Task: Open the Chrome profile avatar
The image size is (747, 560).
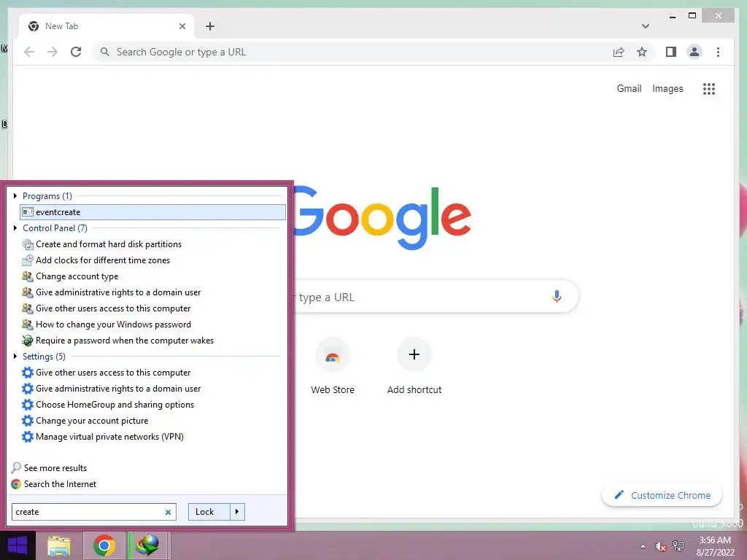Action: pyautogui.click(x=694, y=52)
